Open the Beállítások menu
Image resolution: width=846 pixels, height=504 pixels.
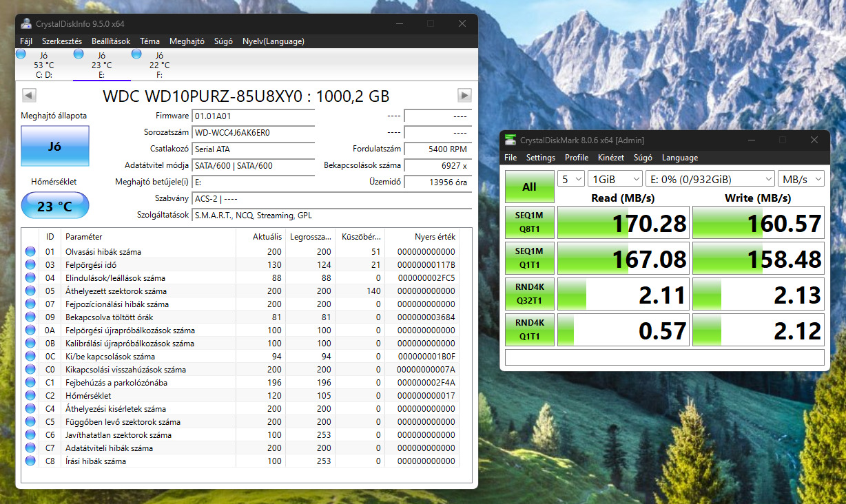111,41
